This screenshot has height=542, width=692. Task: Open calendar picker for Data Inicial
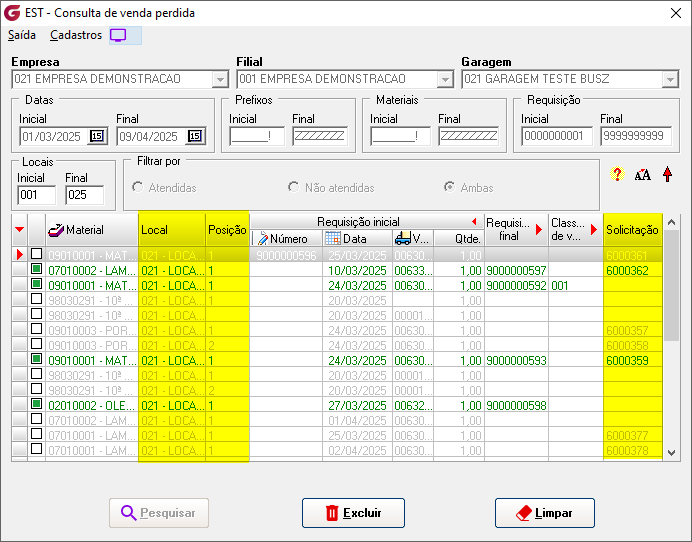point(97,136)
